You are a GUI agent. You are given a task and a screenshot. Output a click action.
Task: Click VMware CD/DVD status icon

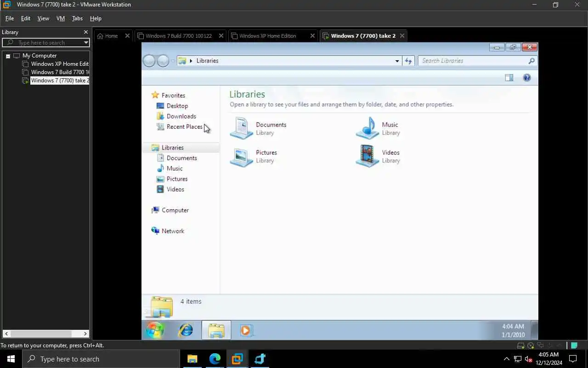coord(531,345)
